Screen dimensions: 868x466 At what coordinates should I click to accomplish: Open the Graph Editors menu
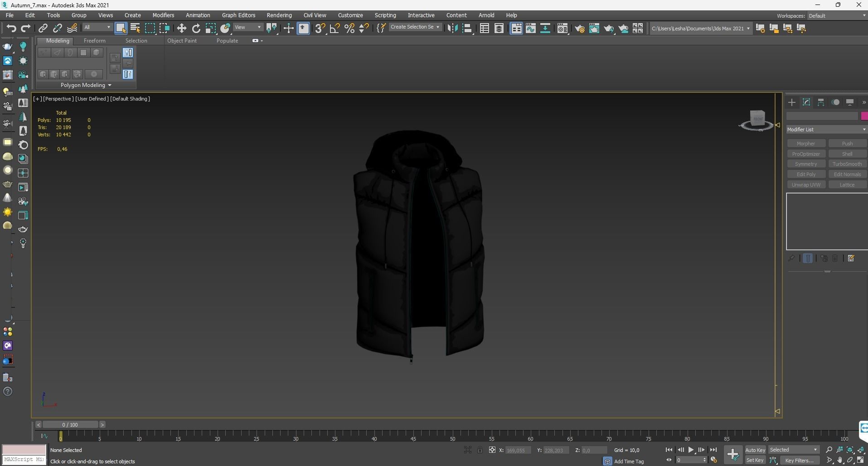coord(238,15)
